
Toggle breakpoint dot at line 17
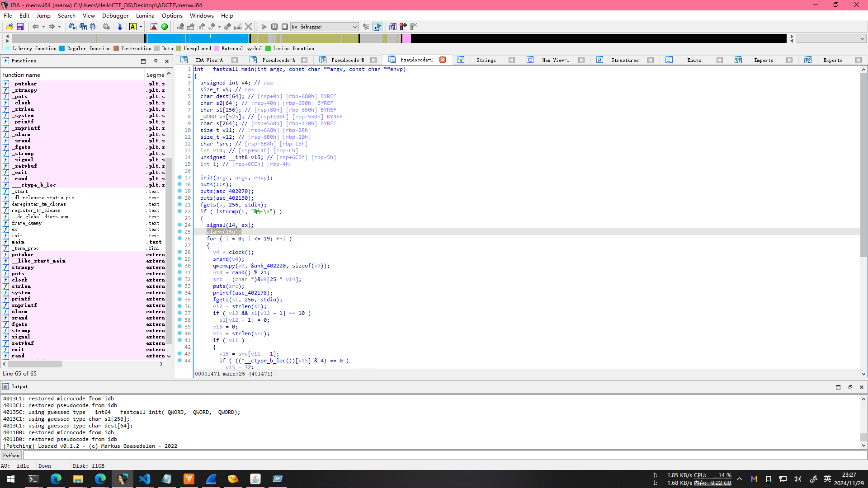click(179, 178)
